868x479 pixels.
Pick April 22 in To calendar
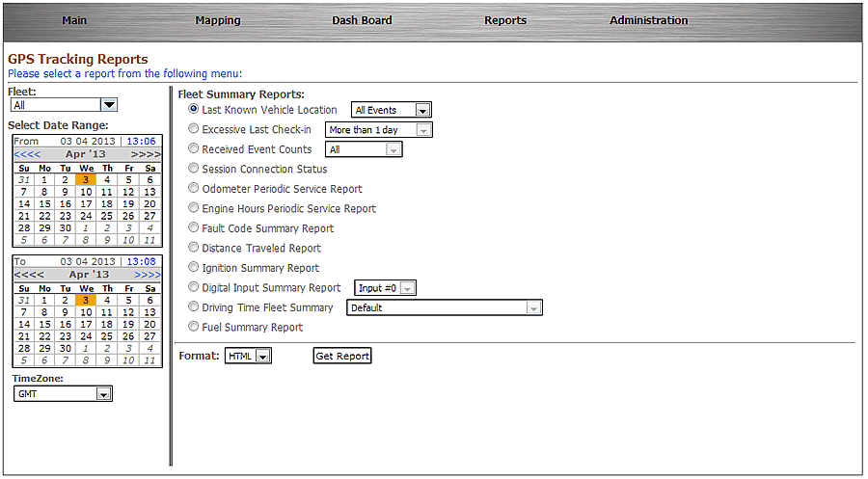(44, 336)
